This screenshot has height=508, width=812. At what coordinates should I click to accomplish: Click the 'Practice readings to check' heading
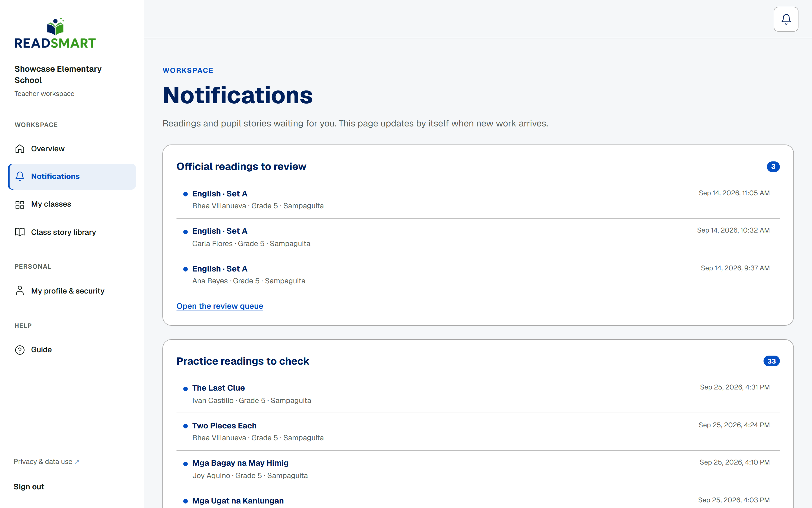point(242,361)
